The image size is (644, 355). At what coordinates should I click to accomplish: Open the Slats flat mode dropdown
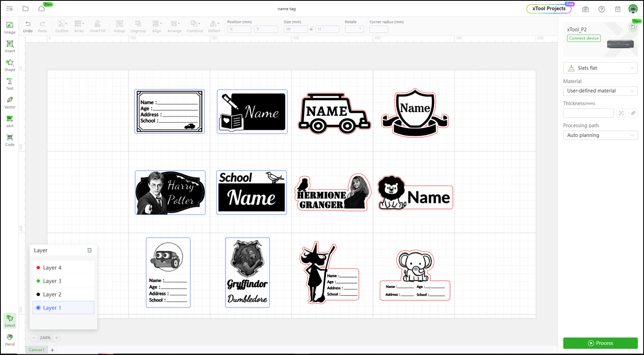[600, 68]
